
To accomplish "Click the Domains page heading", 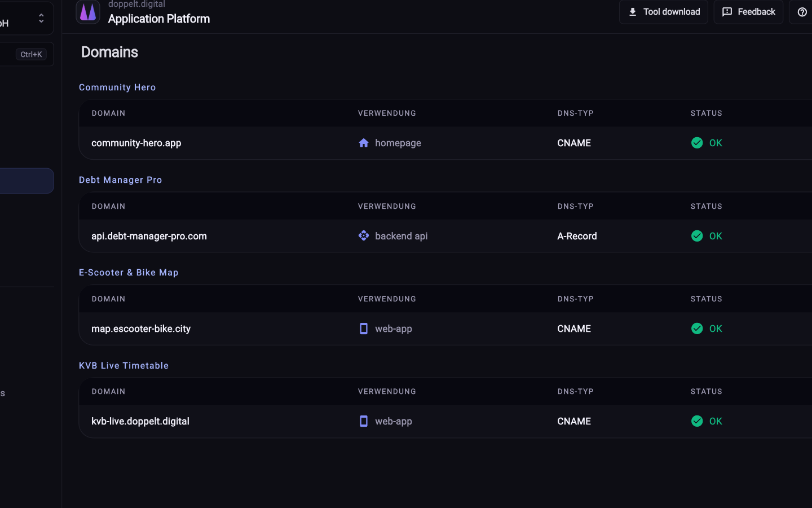I will [x=109, y=52].
